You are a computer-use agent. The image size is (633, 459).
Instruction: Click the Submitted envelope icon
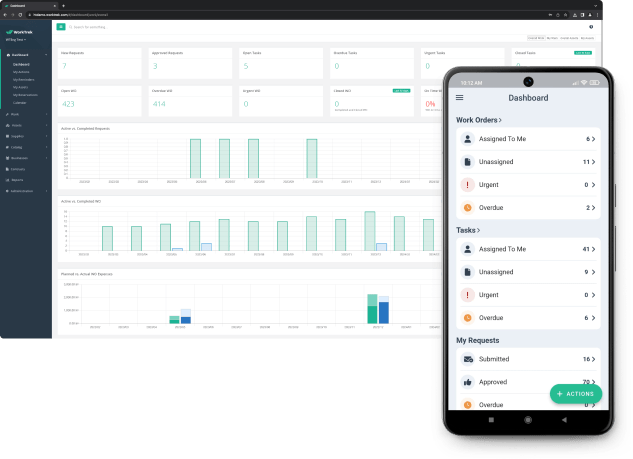point(467,359)
